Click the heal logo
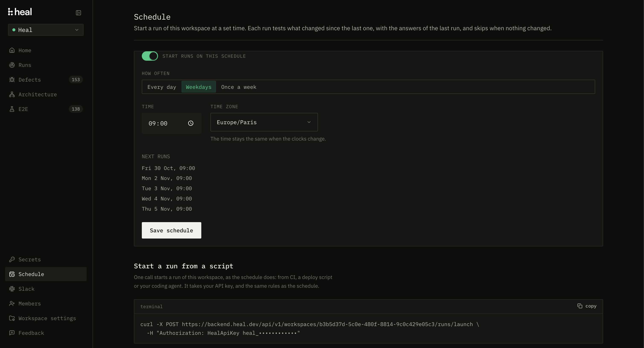Image resolution: width=644 pixels, height=348 pixels. [20, 12]
